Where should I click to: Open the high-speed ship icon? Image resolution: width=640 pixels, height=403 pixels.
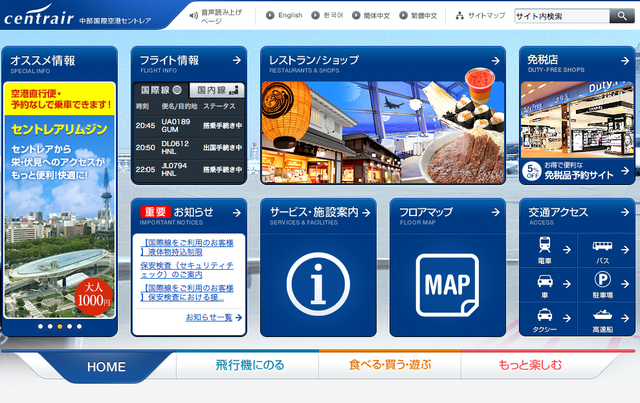click(602, 315)
